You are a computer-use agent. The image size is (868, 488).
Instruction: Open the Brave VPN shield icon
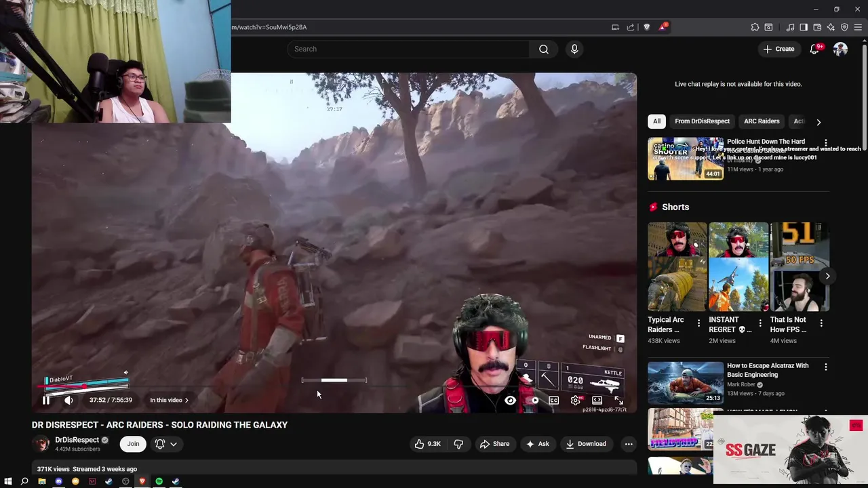[844, 27]
